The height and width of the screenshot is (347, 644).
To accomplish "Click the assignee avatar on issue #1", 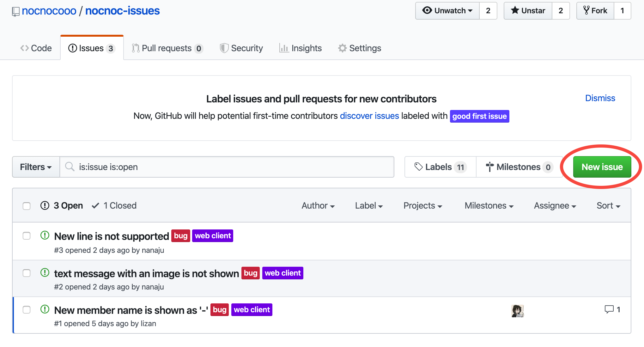I will tap(517, 311).
